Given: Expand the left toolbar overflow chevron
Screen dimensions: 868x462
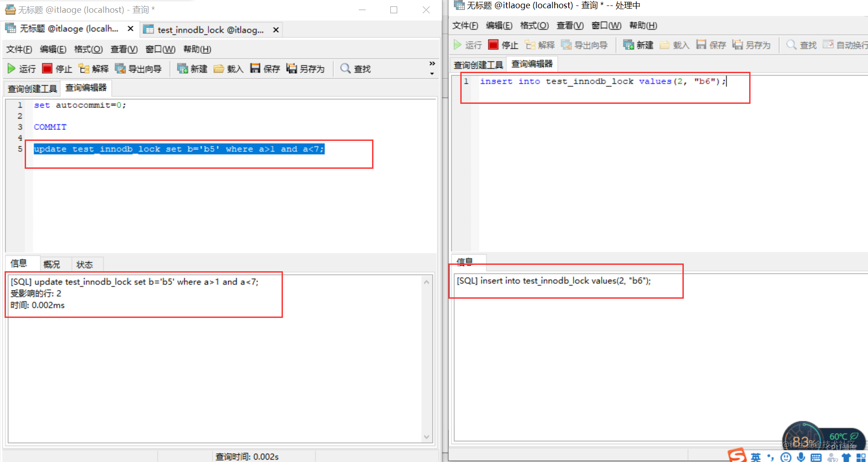Looking at the screenshot, I should (432, 64).
